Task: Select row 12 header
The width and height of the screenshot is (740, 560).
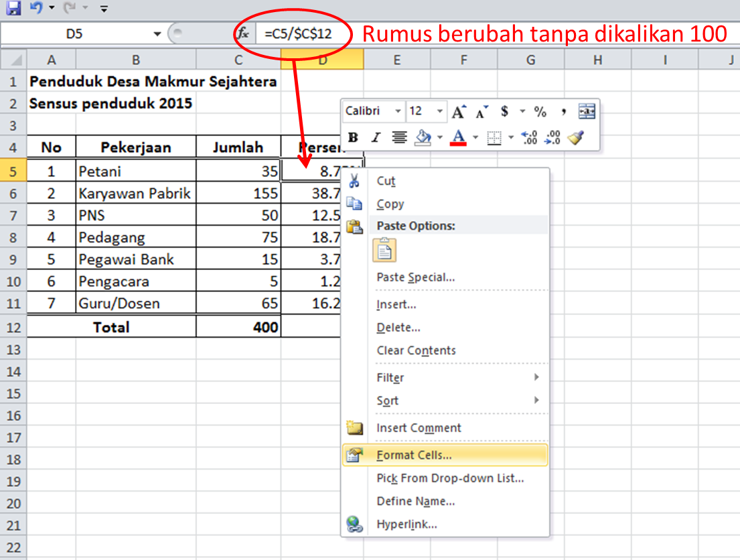Action: point(13,327)
